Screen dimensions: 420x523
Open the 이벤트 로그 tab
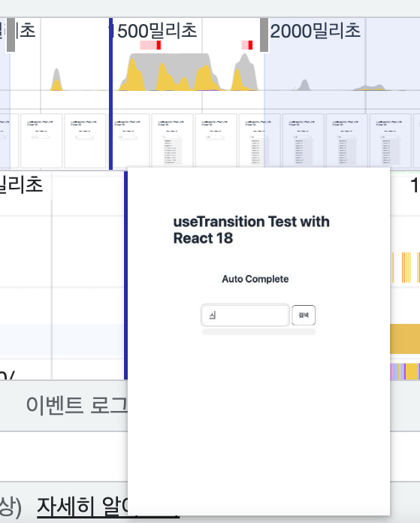[x=77, y=405]
